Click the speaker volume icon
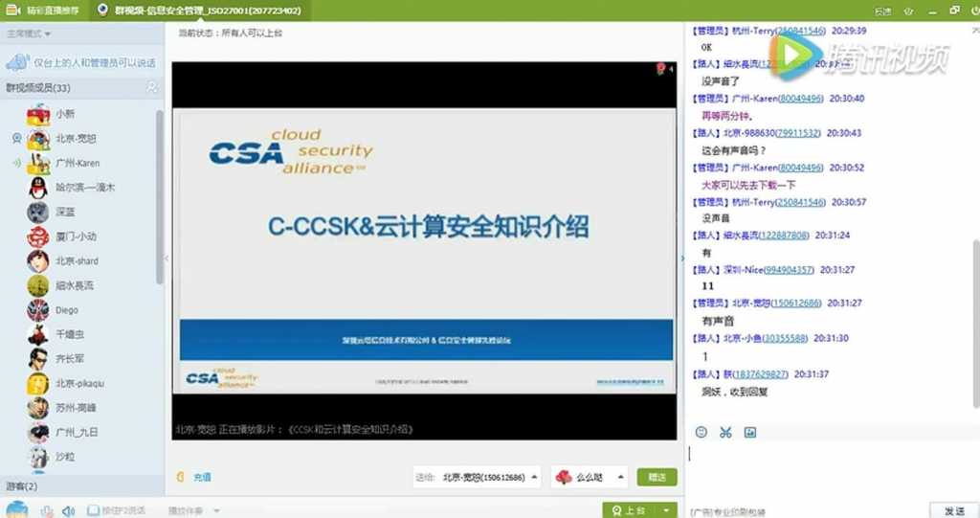980x518 pixels. (68, 511)
